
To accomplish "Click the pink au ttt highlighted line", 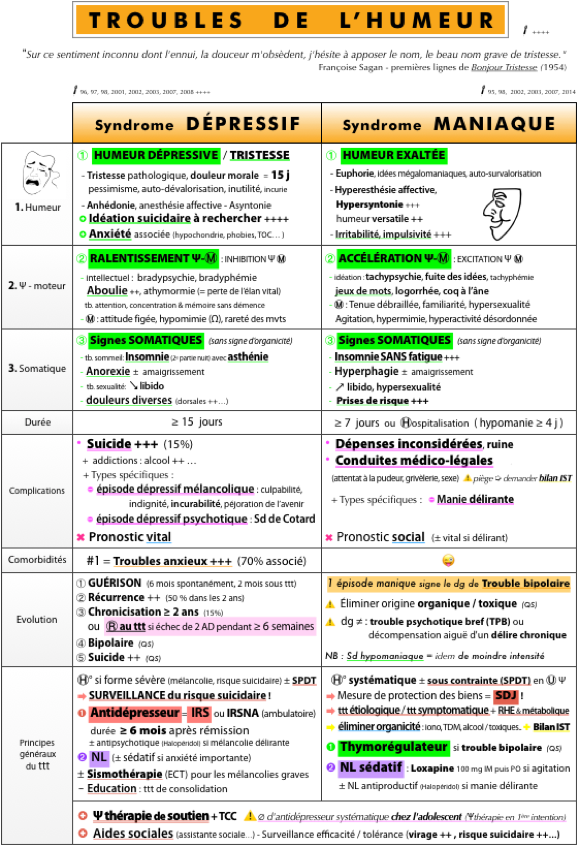I will 210,627.
